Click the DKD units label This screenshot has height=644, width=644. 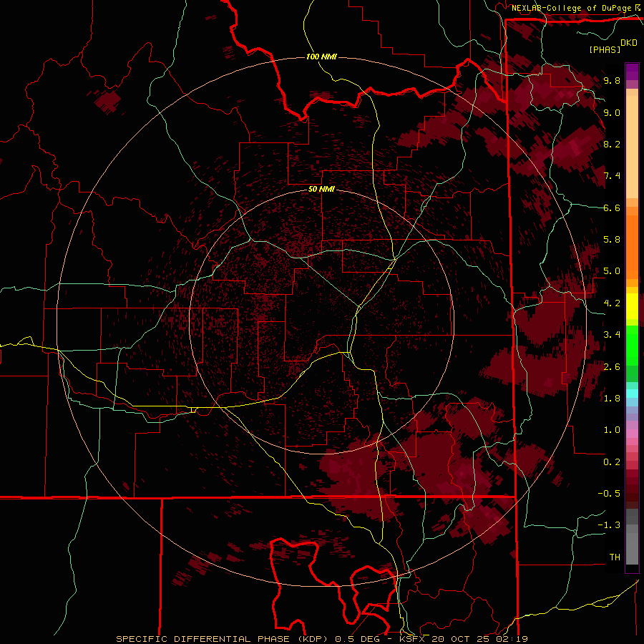[x=629, y=43]
